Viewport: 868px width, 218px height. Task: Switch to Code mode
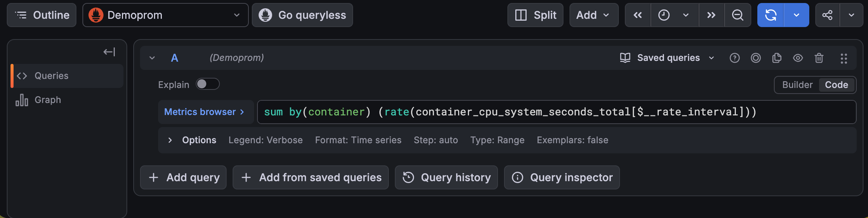coord(836,85)
